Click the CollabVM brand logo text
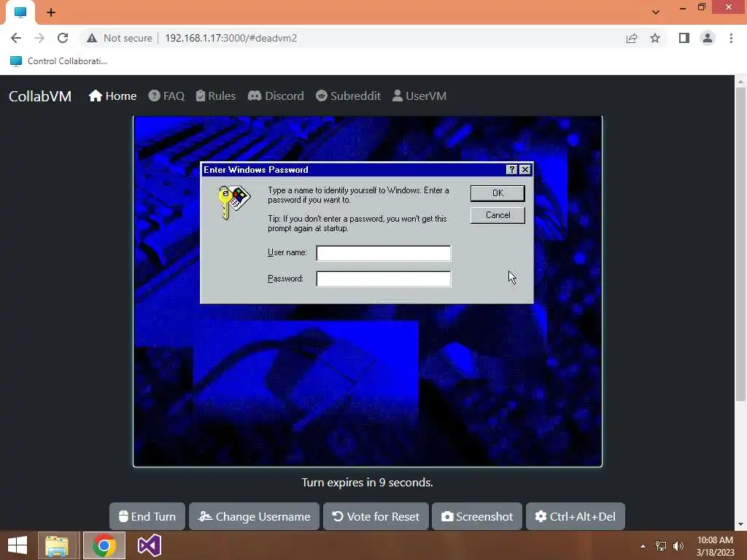Viewport: 747px width, 560px height. click(x=40, y=96)
